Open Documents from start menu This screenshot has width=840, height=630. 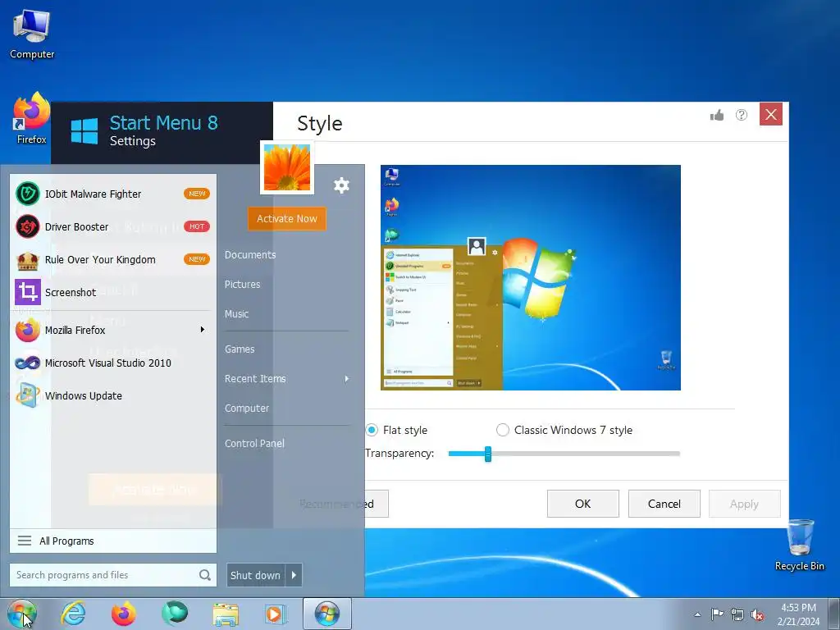coord(250,255)
